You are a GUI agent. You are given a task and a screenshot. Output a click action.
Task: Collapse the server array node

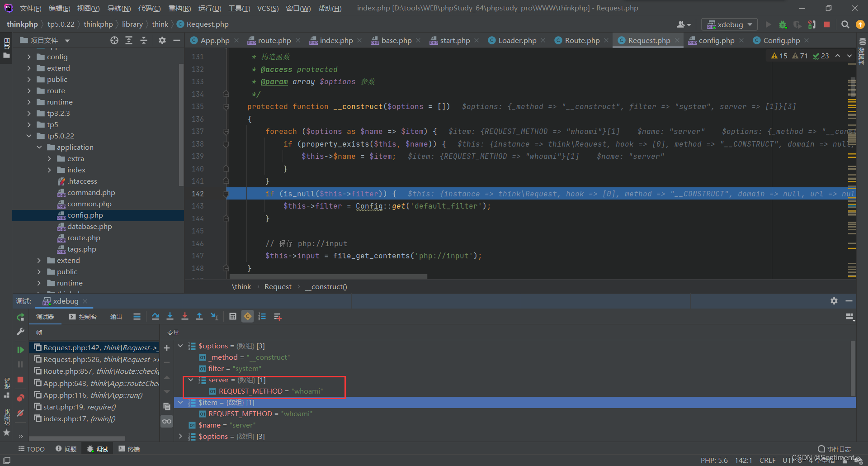[191, 380]
